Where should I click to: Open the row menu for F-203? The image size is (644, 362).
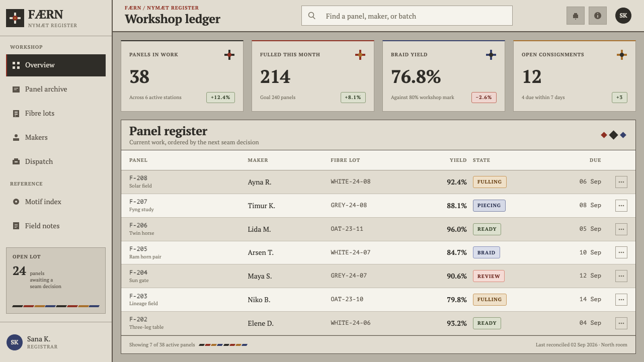pyautogui.click(x=621, y=300)
